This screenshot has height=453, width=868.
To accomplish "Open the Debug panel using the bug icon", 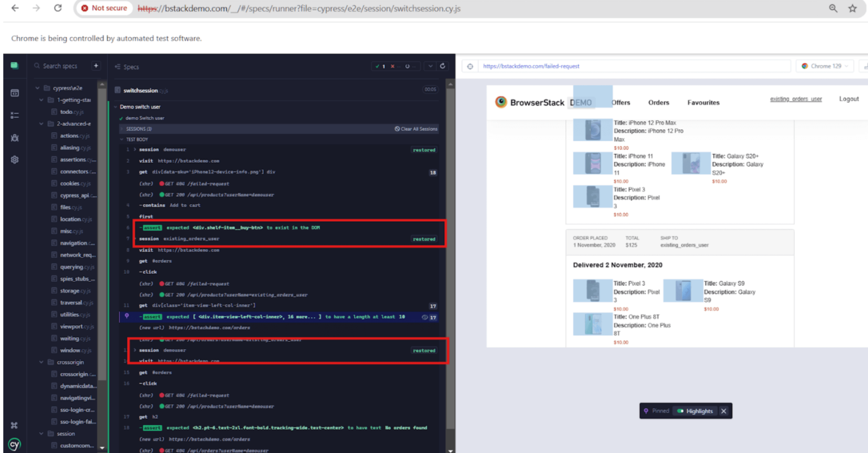I will point(15,137).
